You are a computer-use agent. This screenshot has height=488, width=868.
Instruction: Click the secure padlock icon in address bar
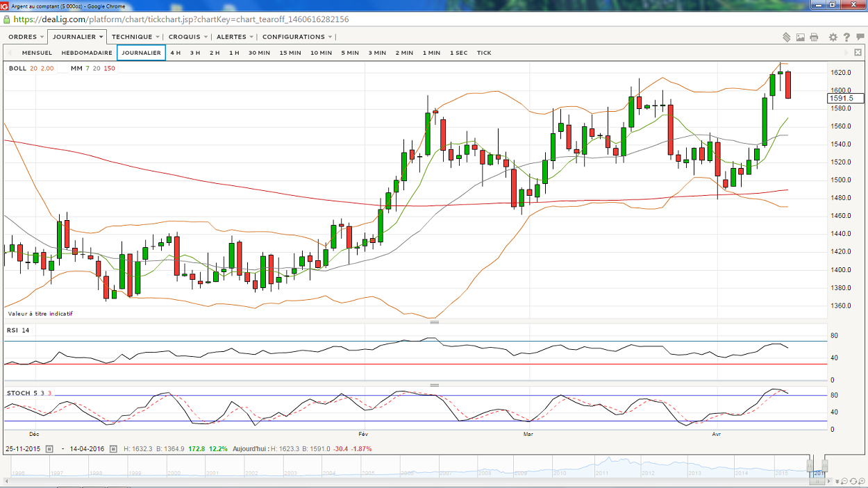[x=7, y=19]
